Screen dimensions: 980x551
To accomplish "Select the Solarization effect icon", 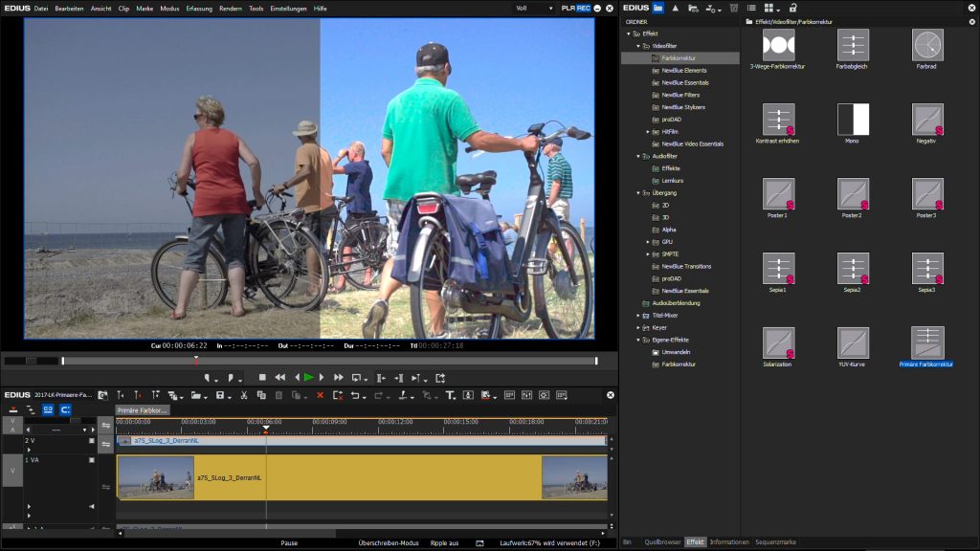I will (x=778, y=344).
